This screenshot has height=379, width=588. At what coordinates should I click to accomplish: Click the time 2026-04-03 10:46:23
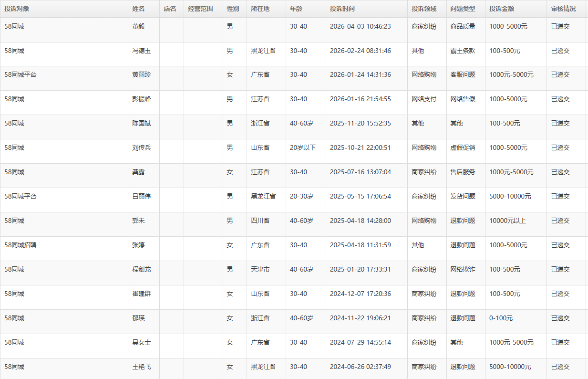pyautogui.click(x=360, y=26)
